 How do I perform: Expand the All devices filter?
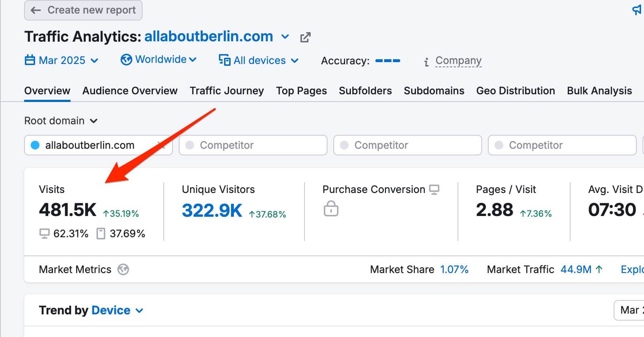(258, 60)
